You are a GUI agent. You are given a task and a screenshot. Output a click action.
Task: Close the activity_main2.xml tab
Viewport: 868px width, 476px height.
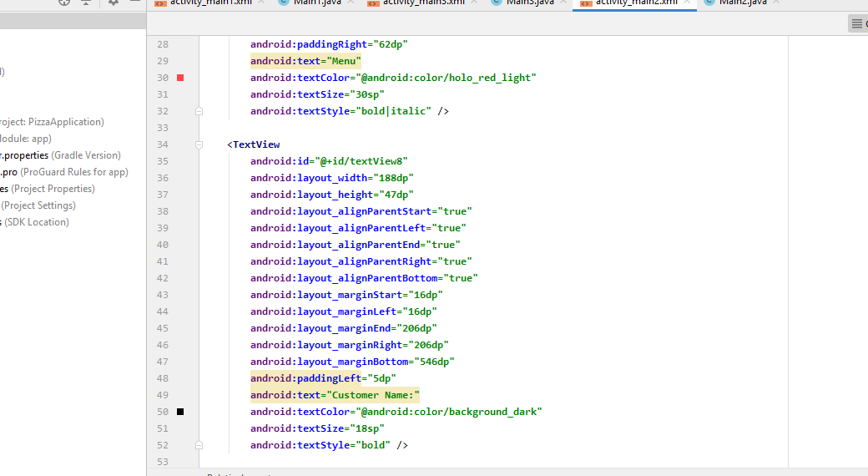pyautogui.click(x=686, y=3)
